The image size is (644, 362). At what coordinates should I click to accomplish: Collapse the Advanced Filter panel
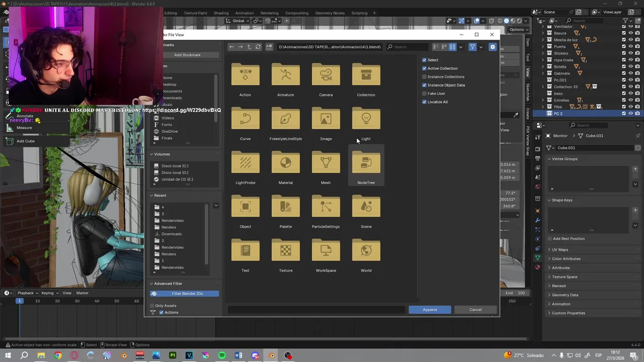151,284
